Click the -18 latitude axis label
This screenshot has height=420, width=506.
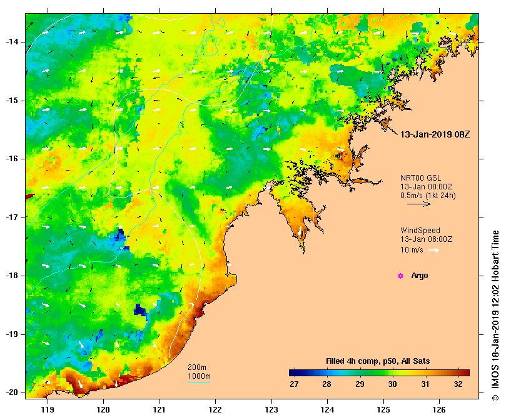click(x=12, y=276)
